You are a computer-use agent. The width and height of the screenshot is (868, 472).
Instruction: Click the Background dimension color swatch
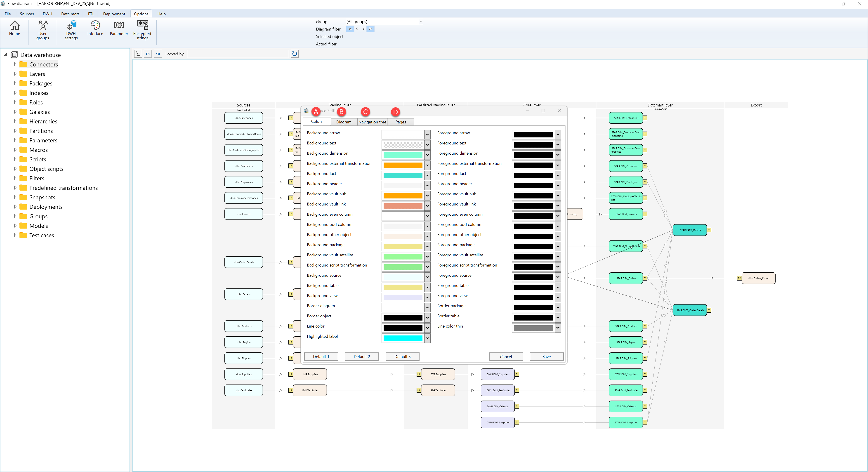coord(403,155)
